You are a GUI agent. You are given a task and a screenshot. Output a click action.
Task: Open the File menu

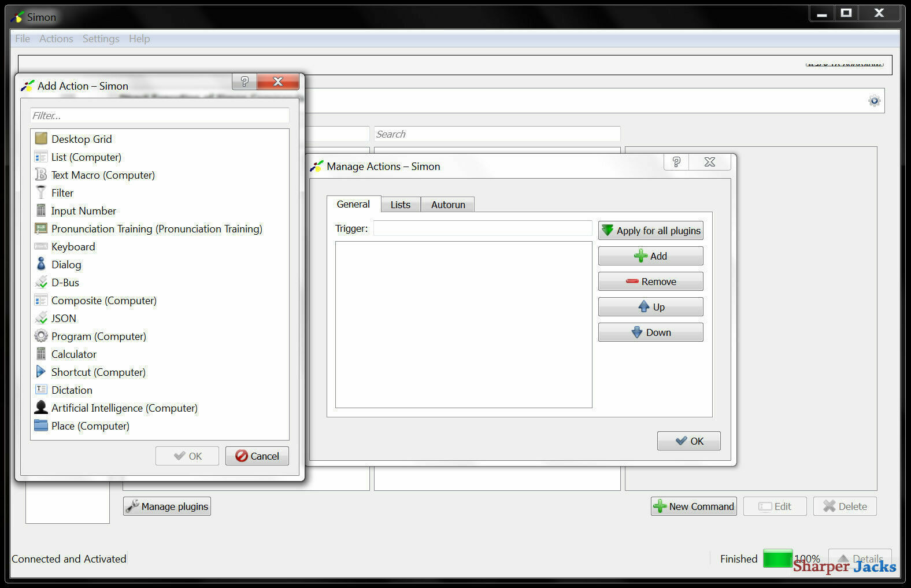[23, 39]
